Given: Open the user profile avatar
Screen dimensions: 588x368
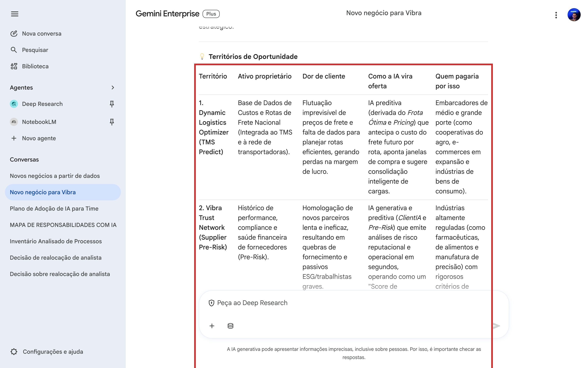Looking at the screenshot, I should point(574,15).
